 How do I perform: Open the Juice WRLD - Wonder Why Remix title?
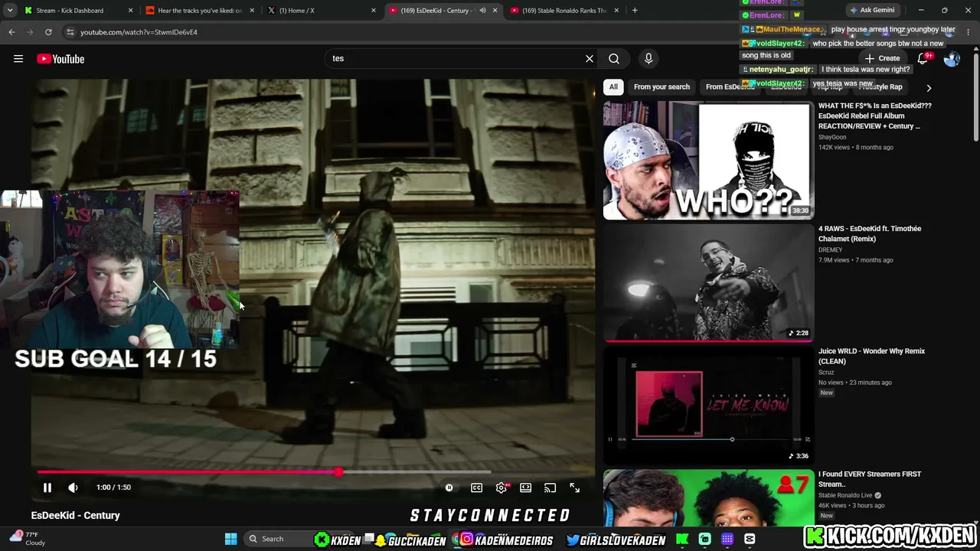[871, 356]
